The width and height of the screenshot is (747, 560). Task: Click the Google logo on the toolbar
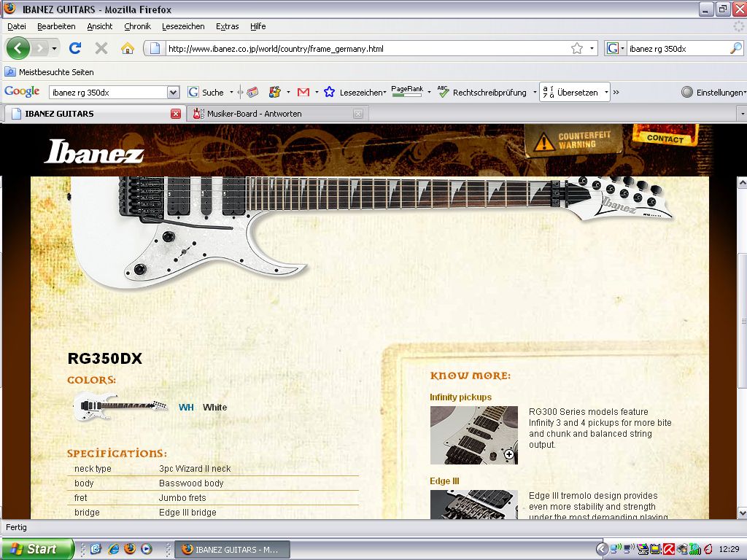point(22,92)
